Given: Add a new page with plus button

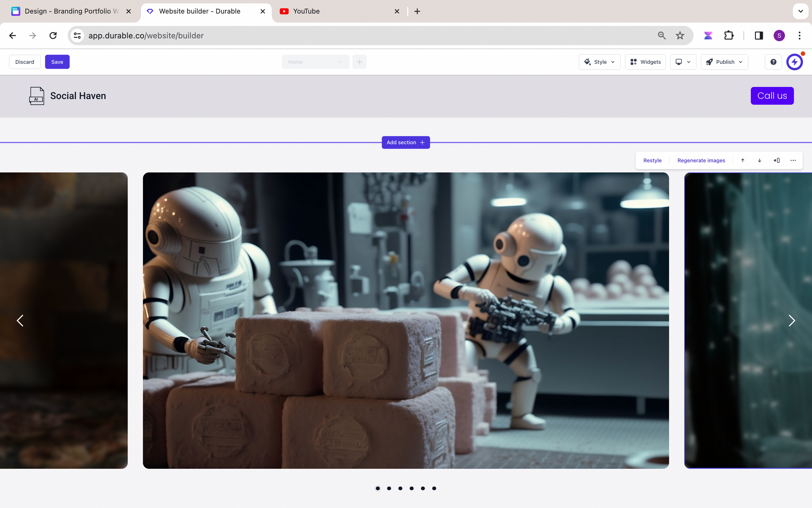Looking at the screenshot, I should point(359,62).
